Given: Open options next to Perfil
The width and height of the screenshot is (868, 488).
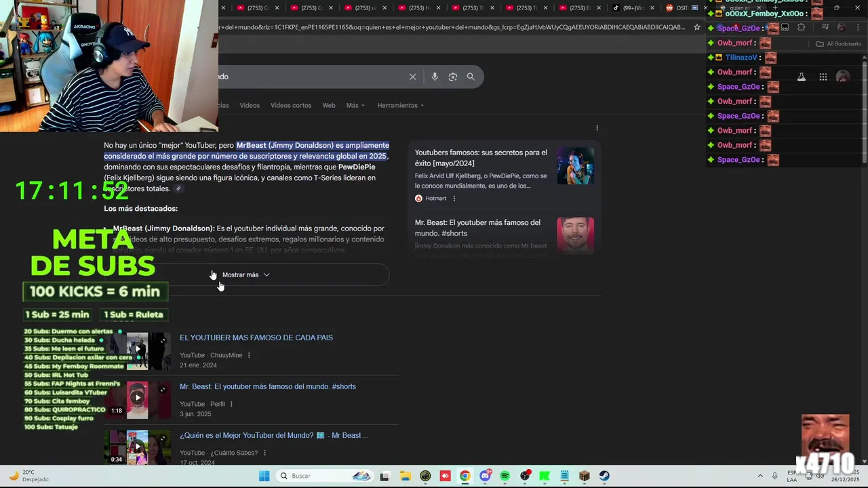Looking at the screenshot, I should pyautogui.click(x=231, y=404).
